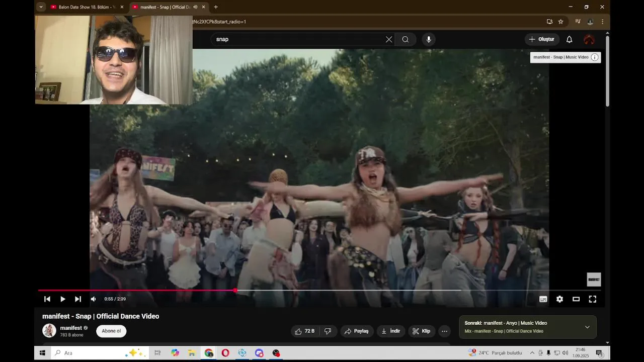644x362 pixels.
Task: Subscribe with Abone ol button
Action: click(x=111, y=331)
